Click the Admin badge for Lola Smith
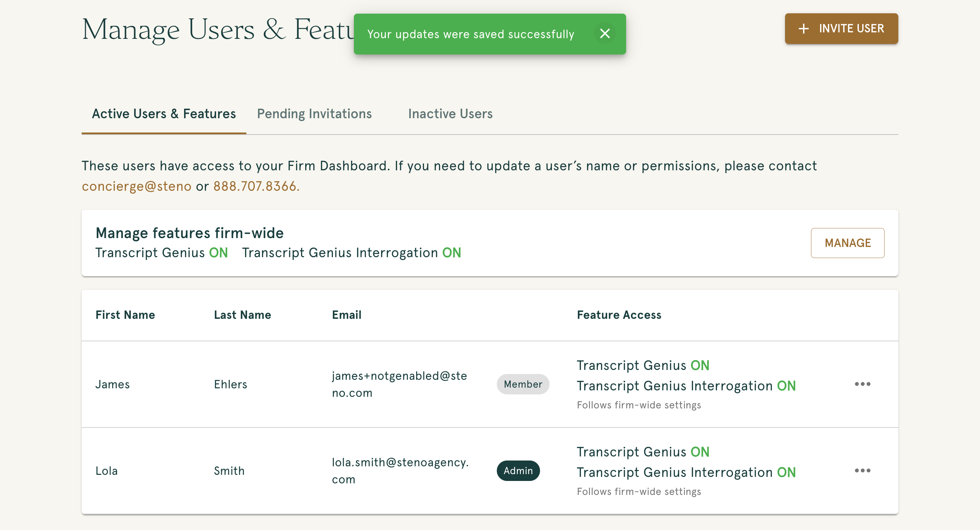This screenshot has width=980, height=530. pos(518,471)
